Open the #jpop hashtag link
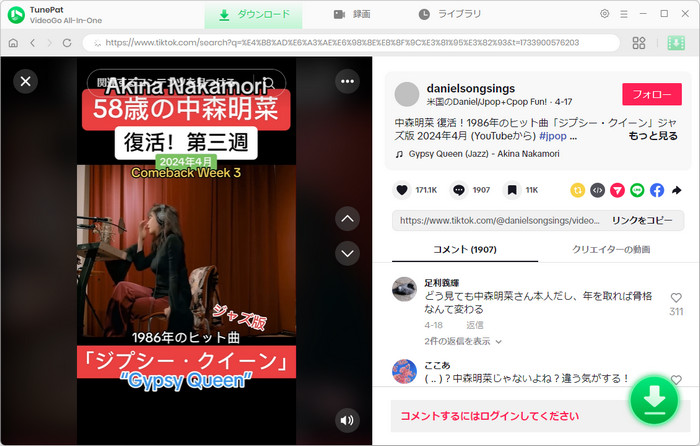The image size is (700, 446). pos(553,136)
